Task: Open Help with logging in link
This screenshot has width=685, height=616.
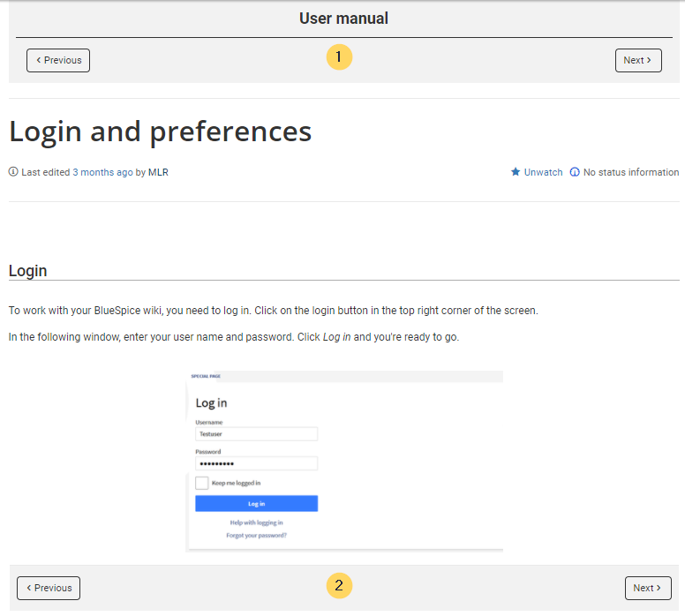Action: pyautogui.click(x=257, y=522)
